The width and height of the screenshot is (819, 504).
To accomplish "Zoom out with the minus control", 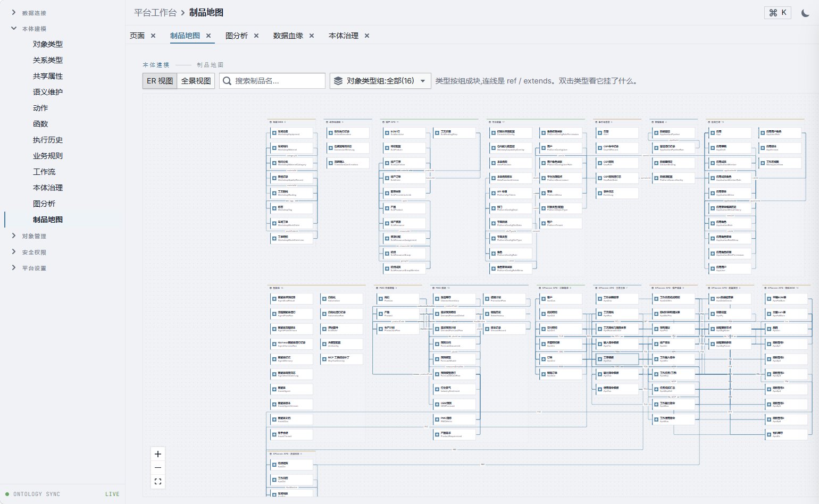I will click(157, 468).
